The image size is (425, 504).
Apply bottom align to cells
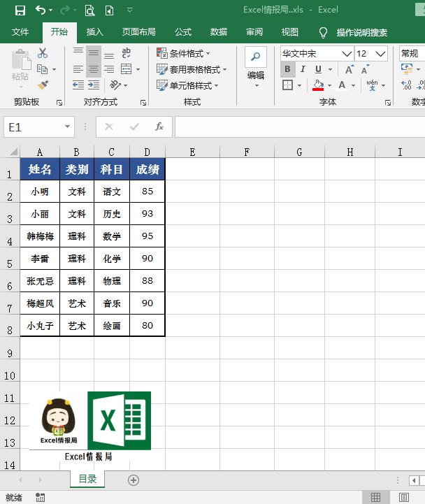[x=109, y=55]
